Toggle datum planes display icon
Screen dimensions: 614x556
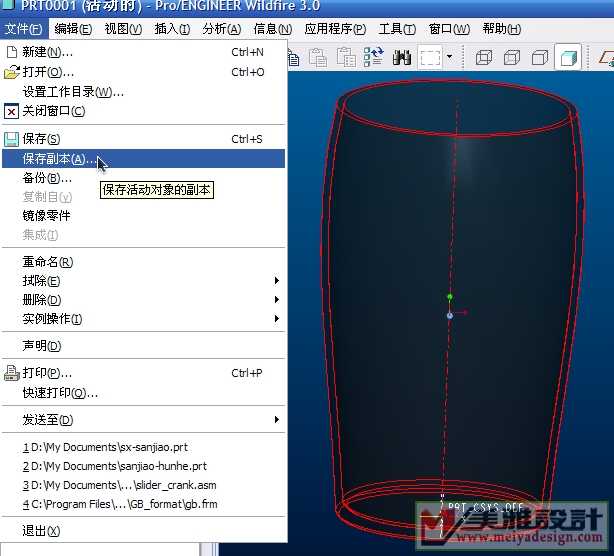pyautogui.click(x=606, y=58)
